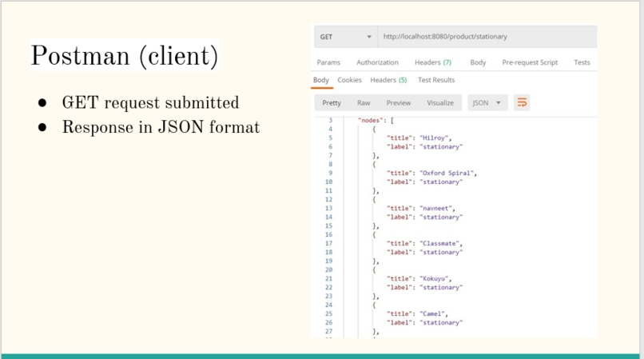This screenshot has height=359, width=644.
Task: Click the label value on line 6
Action: pyautogui.click(x=441, y=147)
